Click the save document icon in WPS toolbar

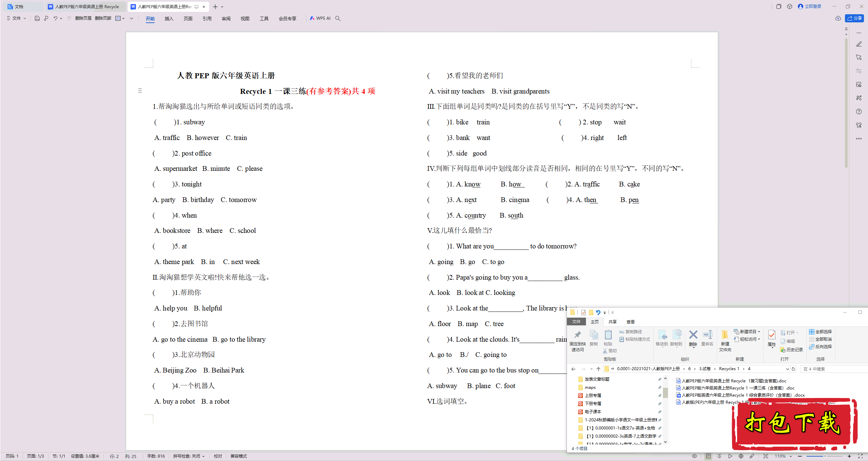pos(37,18)
